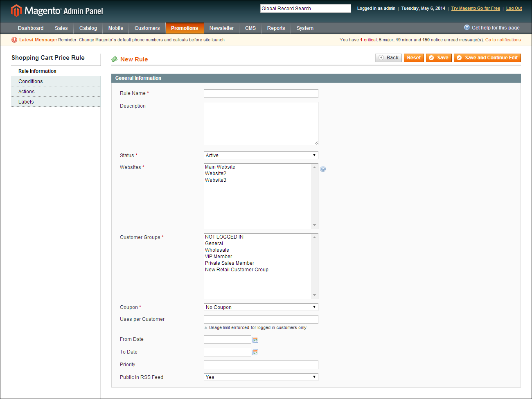The width and height of the screenshot is (532, 399).
Task: Click scroll up arrow of Websites list
Action: [314, 167]
